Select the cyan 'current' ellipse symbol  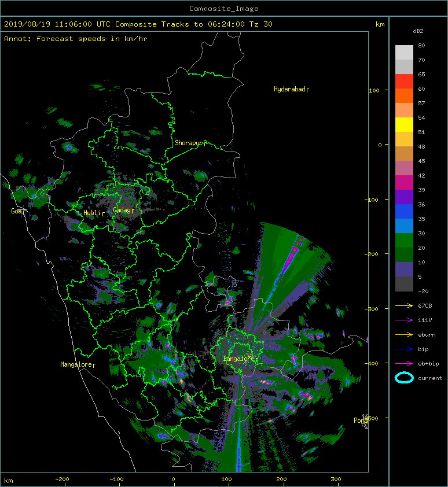[404, 378]
